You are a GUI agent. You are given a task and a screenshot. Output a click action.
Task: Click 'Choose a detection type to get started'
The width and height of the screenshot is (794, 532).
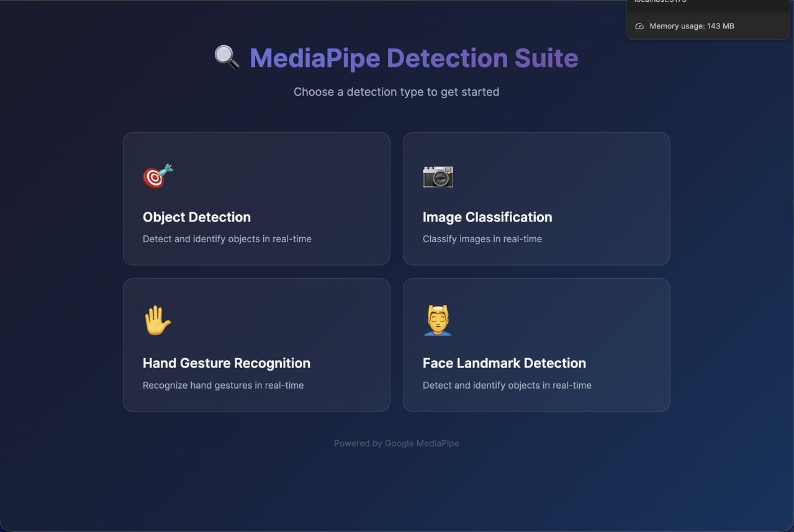(x=397, y=92)
